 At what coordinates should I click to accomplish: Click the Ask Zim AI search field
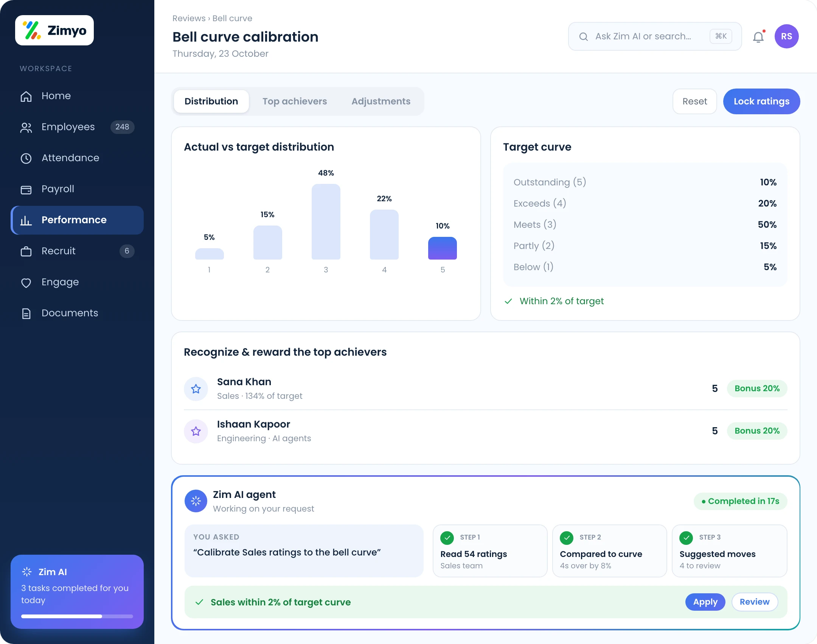[655, 36]
